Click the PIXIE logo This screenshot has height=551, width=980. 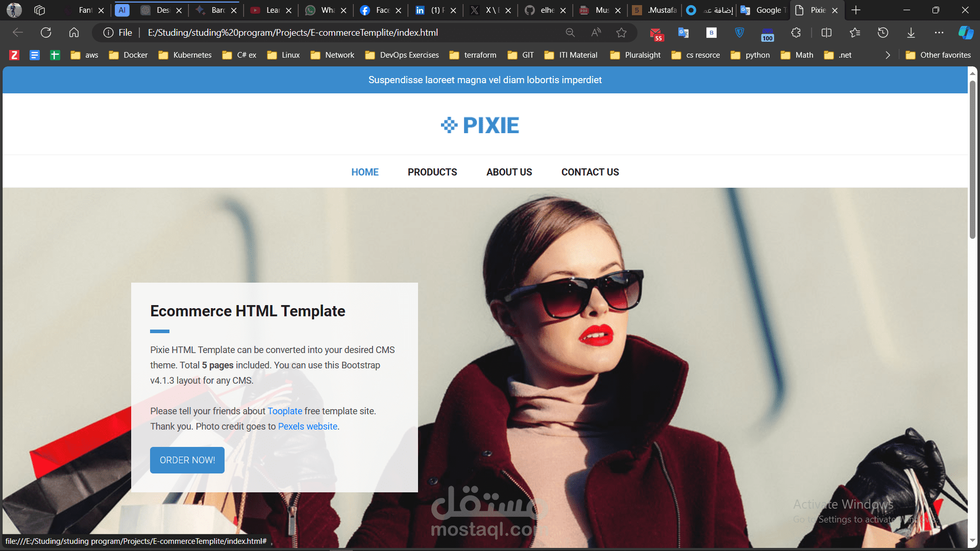[480, 125]
